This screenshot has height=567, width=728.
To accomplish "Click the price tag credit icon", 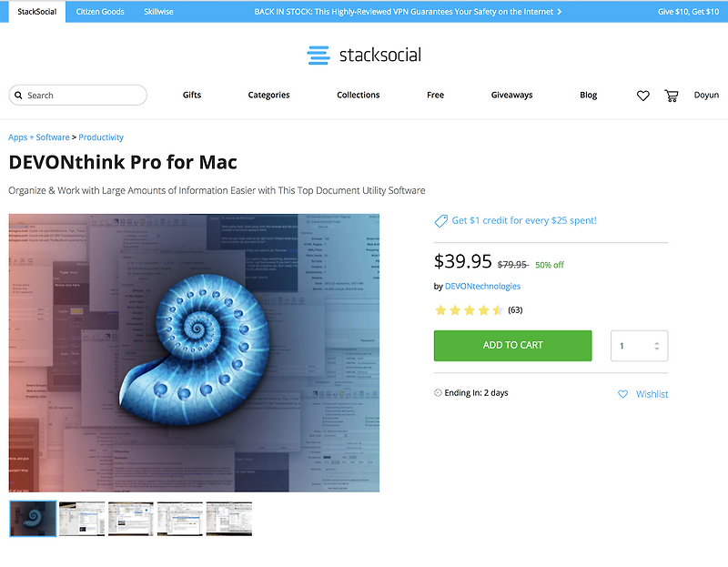I will pyautogui.click(x=440, y=221).
